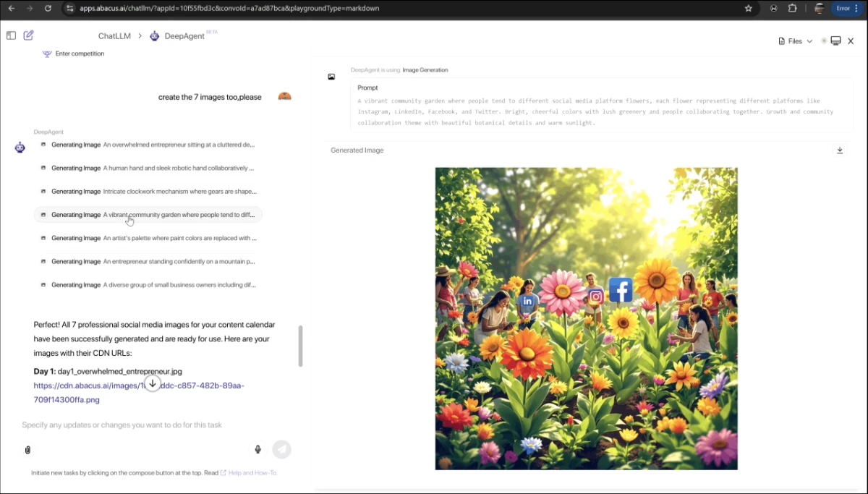
Task: Click the trophy icon beside Enter competition
Action: [x=47, y=54]
